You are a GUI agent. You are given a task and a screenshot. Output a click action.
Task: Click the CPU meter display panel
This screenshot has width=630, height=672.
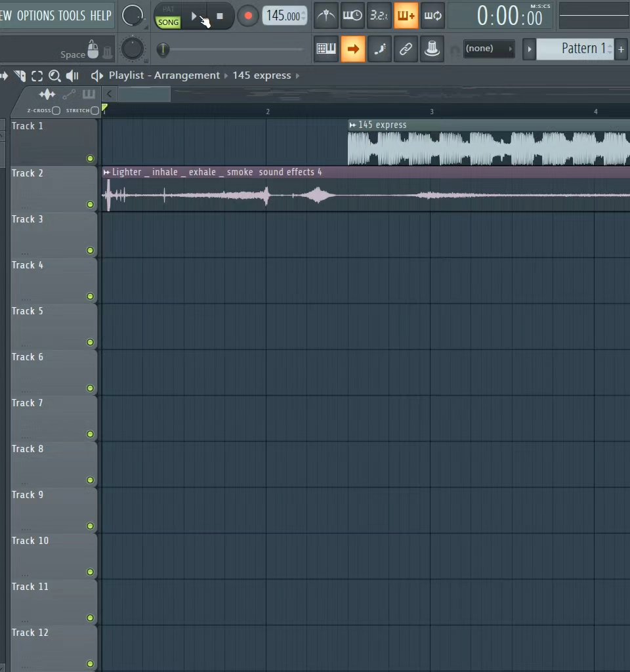point(595,16)
